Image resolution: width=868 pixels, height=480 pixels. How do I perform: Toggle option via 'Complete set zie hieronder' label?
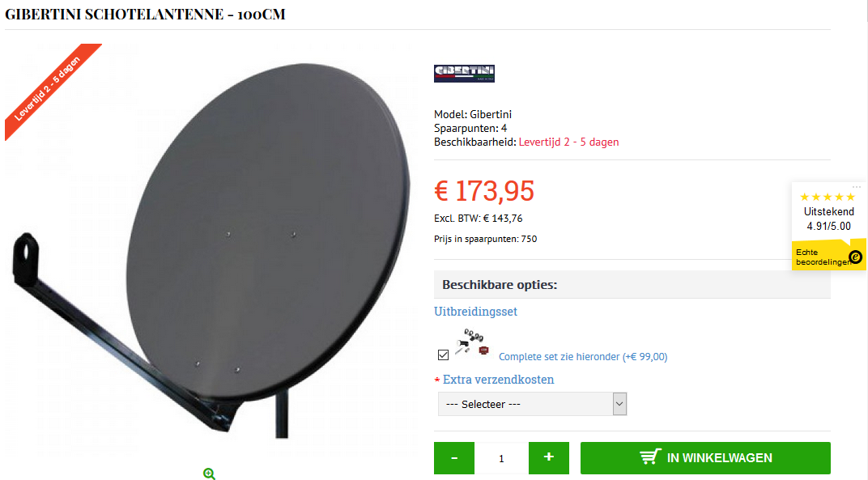pos(583,356)
